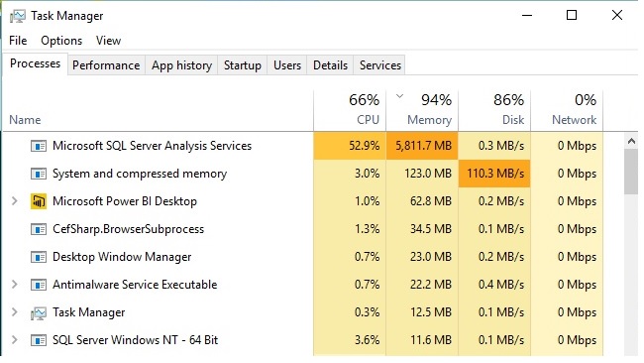Switch to the Performance tab

point(106,65)
